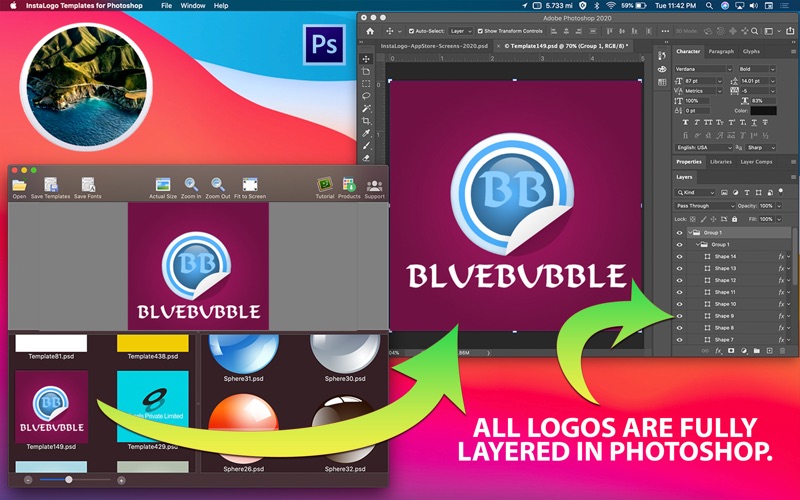Open the Pass Through blend mode dropdown
The image size is (800, 500).
[x=705, y=206]
